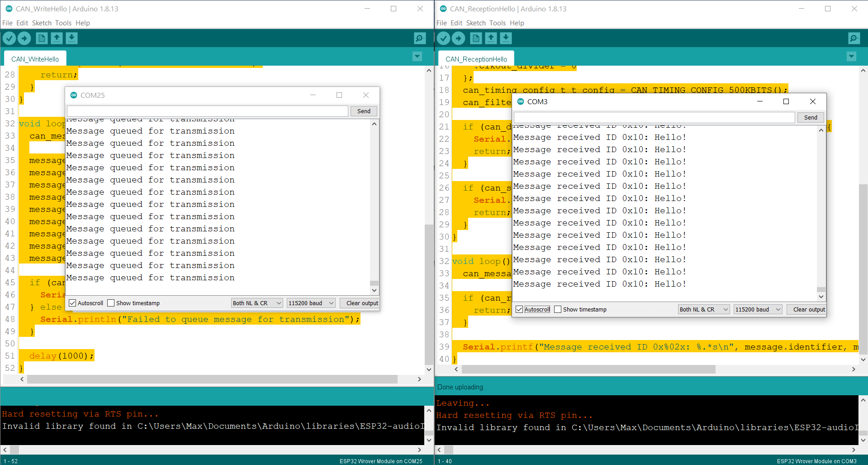
Task: Open Help menu in CAN_ReceptionHello window
Action: pos(517,23)
